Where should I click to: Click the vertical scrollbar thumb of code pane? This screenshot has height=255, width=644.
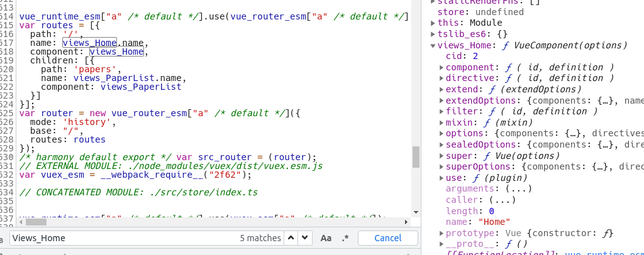(416, 157)
